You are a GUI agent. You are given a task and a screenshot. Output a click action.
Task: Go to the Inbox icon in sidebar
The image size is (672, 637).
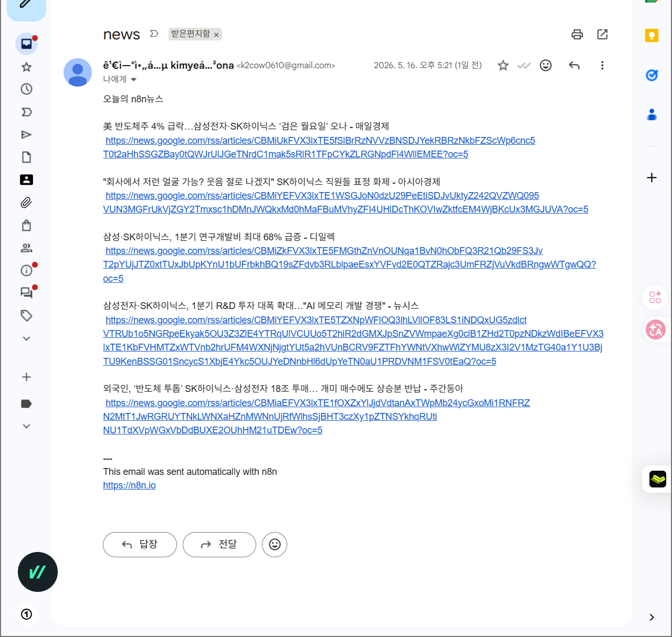27,44
